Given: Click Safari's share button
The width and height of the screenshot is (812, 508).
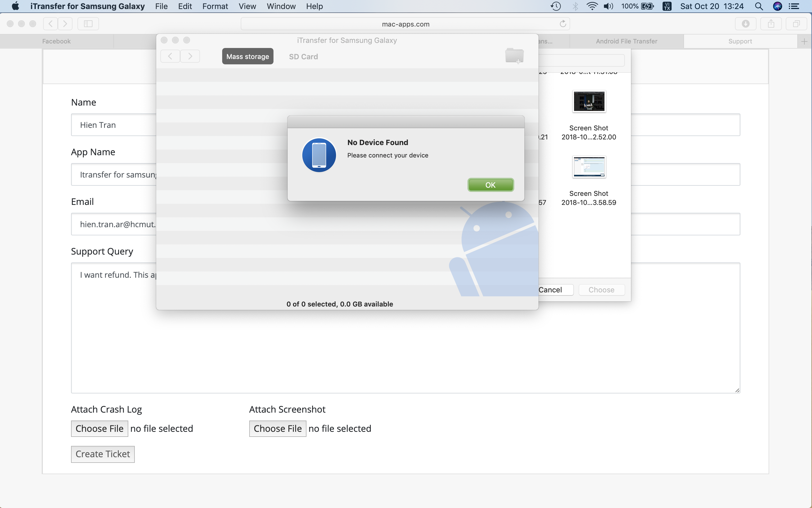Looking at the screenshot, I should coord(771,23).
